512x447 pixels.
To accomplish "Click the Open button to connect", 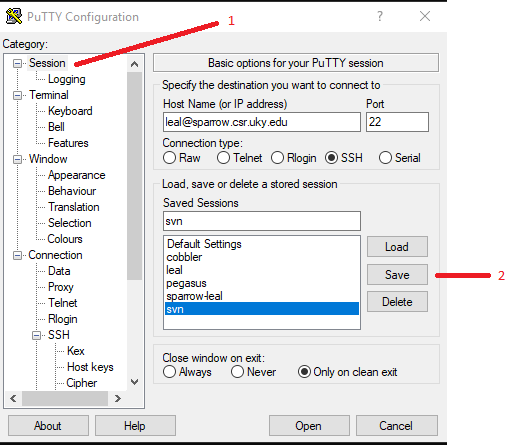I will (309, 426).
